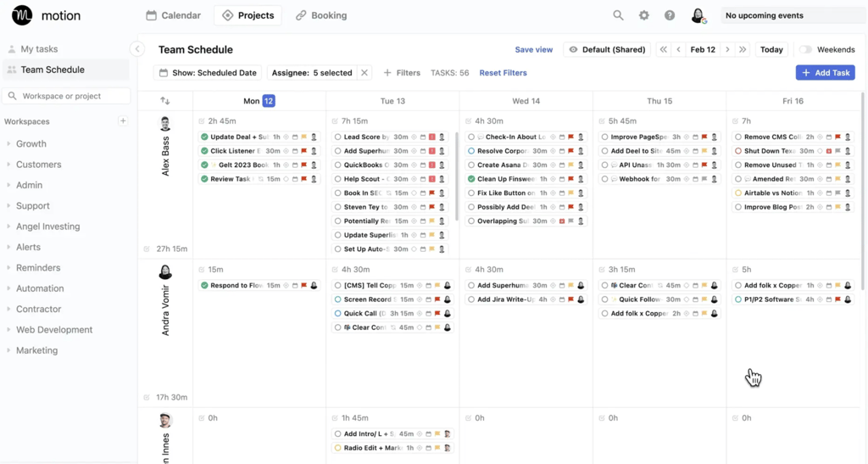This screenshot has height=464, width=868.
Task: Click the label icon on Add Deel to Site
Action: tap(687, 151)
